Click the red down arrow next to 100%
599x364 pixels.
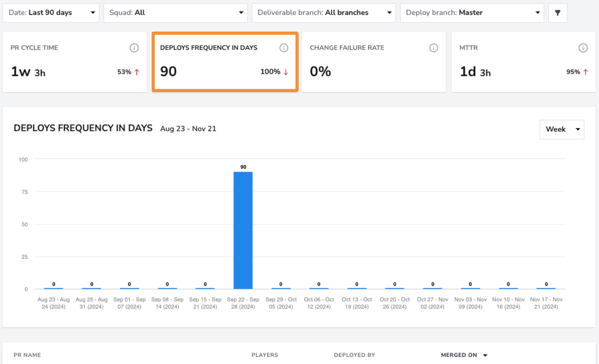point(286,72)
